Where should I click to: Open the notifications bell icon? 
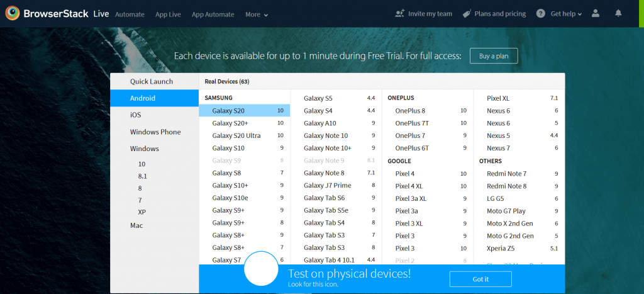coord(618,13)
